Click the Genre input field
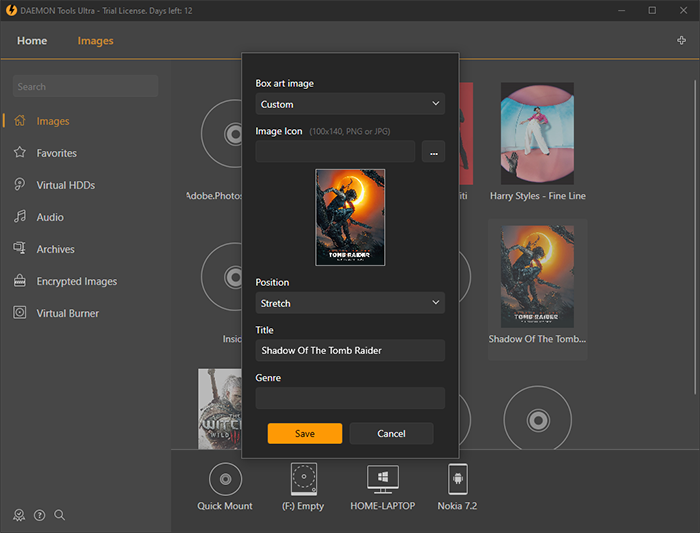700x533 pixels. [x=350, y=398]
